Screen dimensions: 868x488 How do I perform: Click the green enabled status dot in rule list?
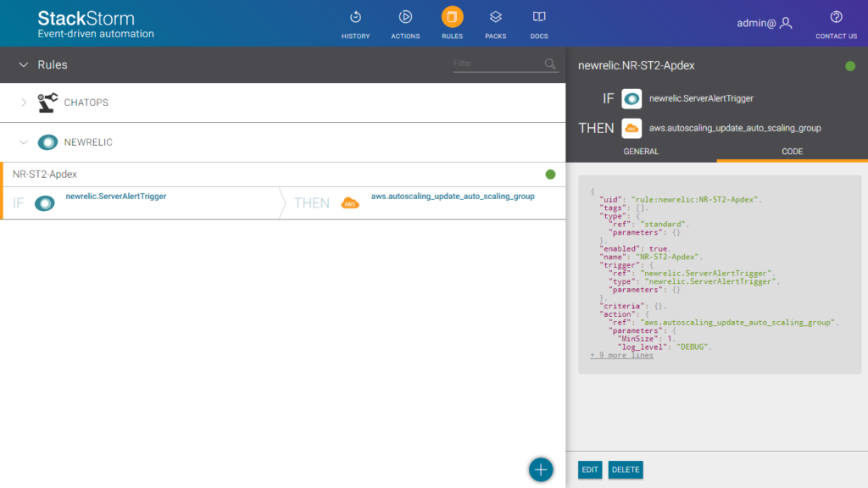550,175
